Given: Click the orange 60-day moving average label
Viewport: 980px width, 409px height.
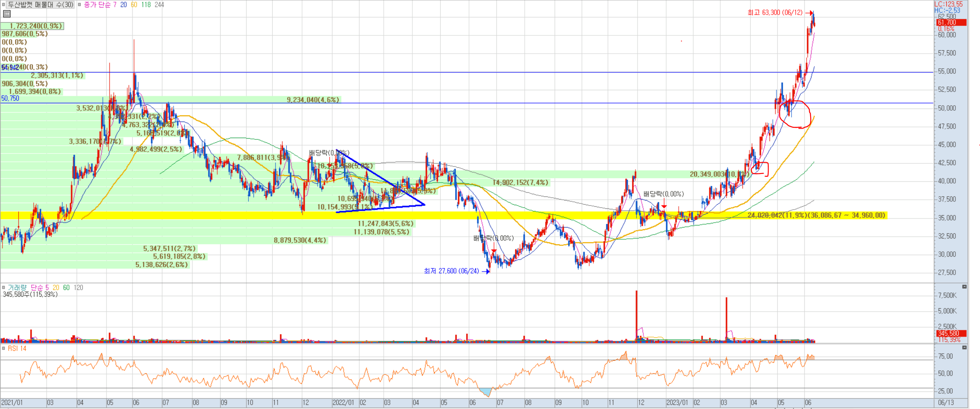Looking at the screenshot, I should pyautogui.click(x=134, y=5).
